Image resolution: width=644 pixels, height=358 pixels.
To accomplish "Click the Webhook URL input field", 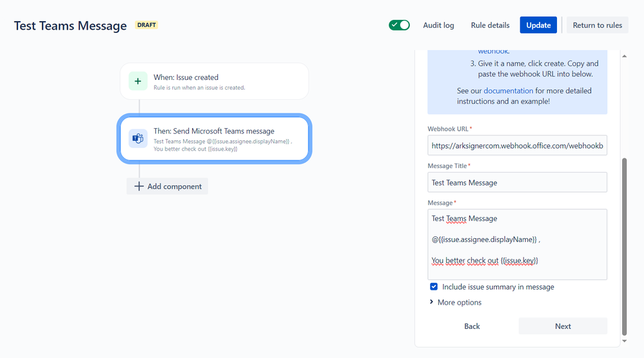I will tap(517, 146).
